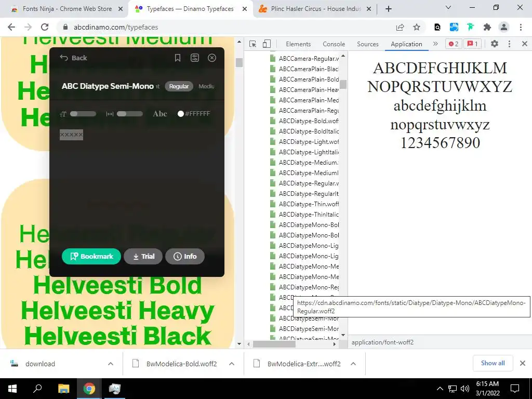Open File Explorer from taskbar

pyautogui.click(x=63, y=389)
